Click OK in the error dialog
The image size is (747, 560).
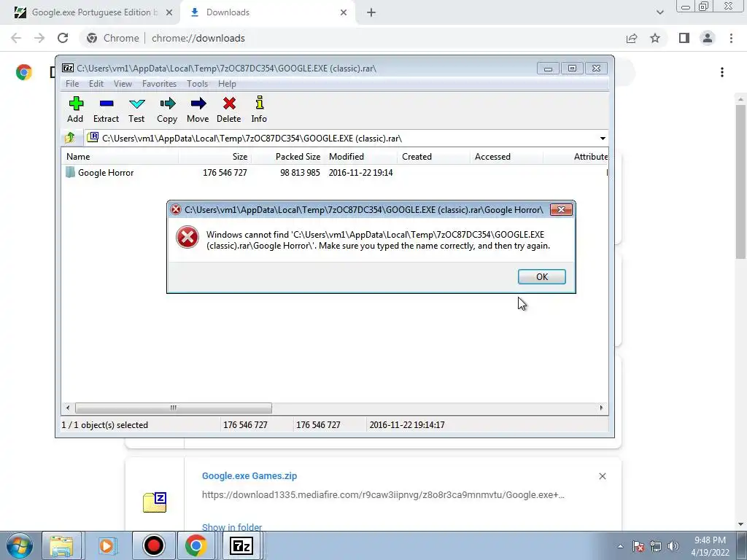(542, 276)
